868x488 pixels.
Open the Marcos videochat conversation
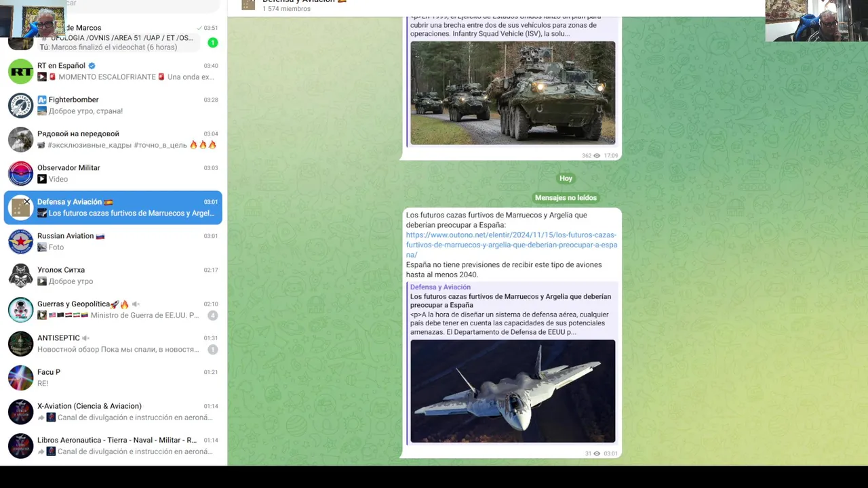[113, 37]
